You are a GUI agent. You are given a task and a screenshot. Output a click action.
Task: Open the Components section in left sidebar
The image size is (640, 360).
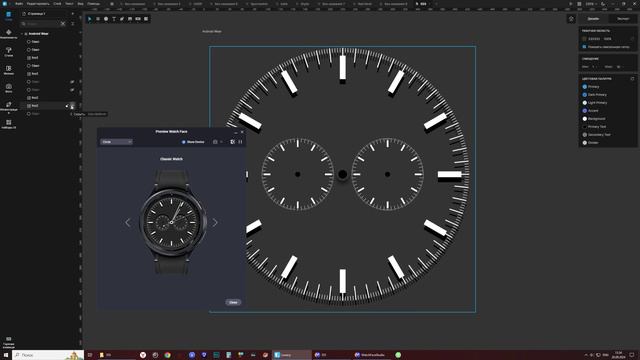pos(9,34)
